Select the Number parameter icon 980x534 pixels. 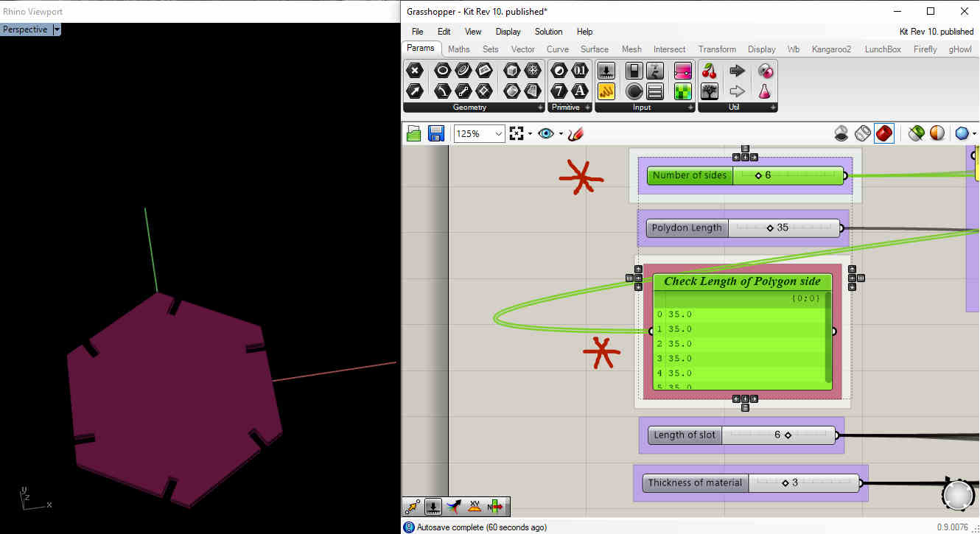pos(581,71)
